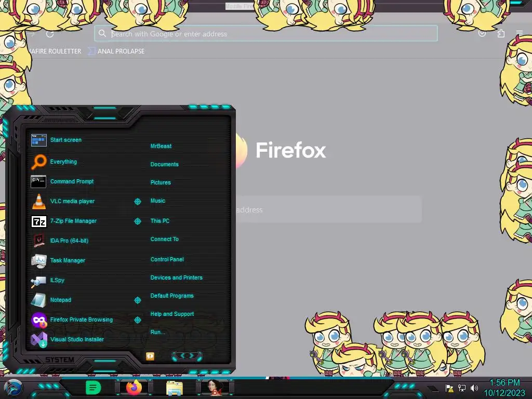Open Default Programs
Image resolution: width=532 pixels, height=399 pixels.
pyautogui.click(x=171, y=296)
